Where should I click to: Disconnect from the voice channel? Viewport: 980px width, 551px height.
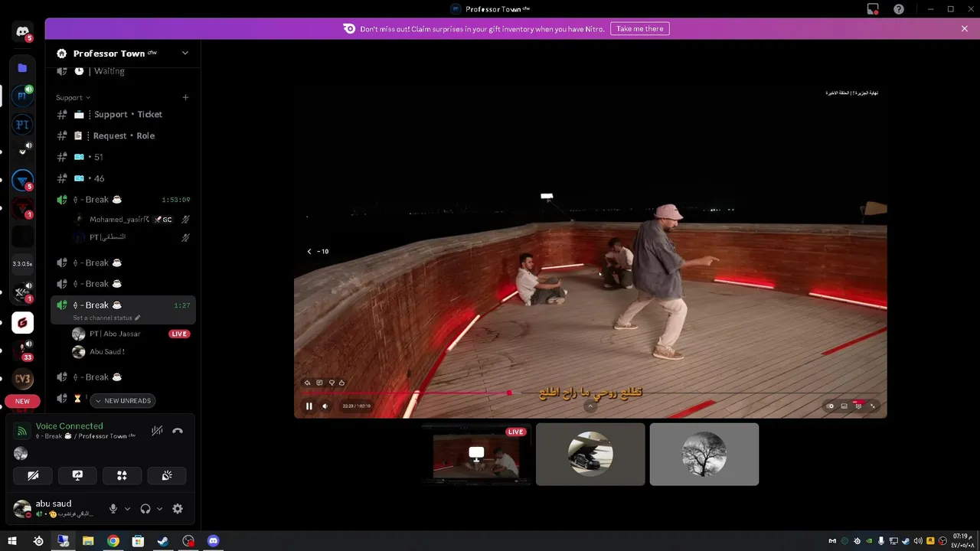[178, 431]
